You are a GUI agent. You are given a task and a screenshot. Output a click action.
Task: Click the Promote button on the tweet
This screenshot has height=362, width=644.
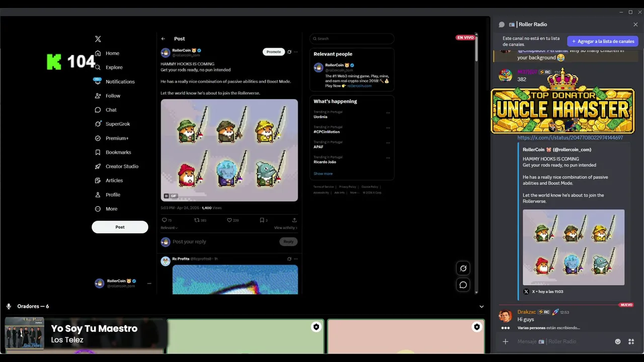click(x=274, y=52)
